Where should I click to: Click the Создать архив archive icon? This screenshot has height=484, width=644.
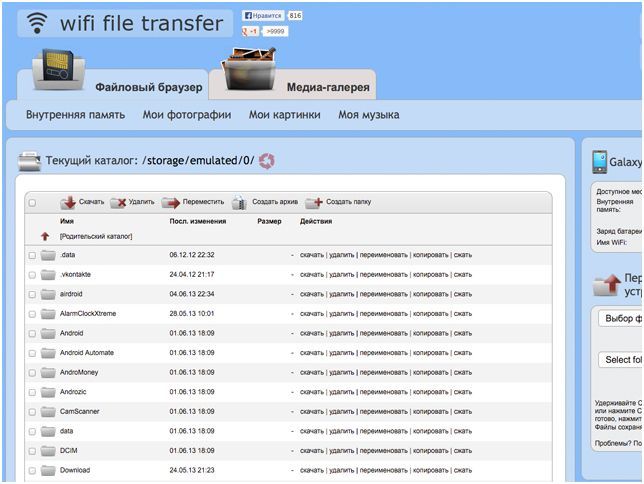tap(239, 202)
